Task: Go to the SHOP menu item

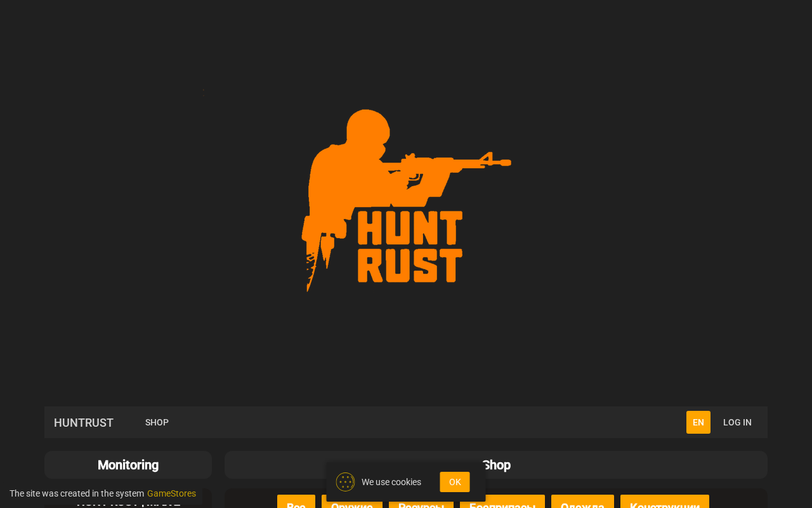Action: (x=157, y=422)
